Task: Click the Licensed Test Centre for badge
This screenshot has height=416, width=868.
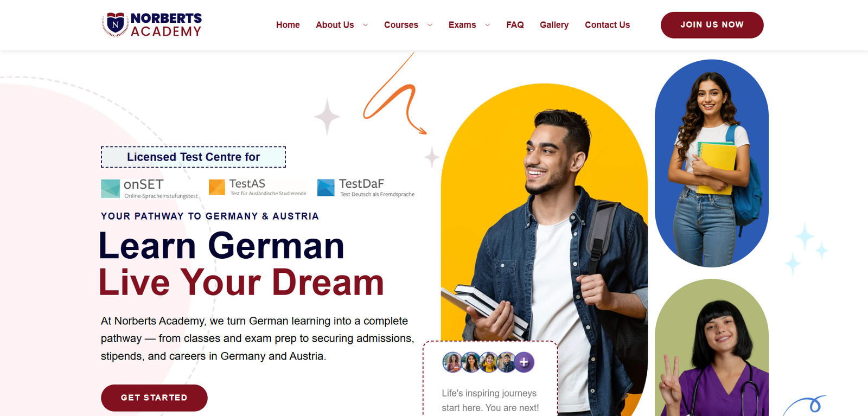Action: pyautogui.click(x=193, y=157)
